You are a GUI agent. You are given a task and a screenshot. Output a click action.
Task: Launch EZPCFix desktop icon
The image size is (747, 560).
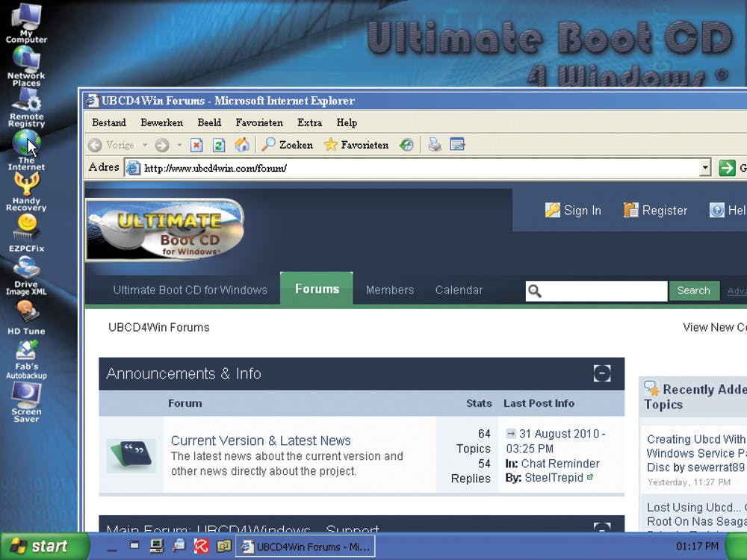pyautogui.click(x=26, y=233)
